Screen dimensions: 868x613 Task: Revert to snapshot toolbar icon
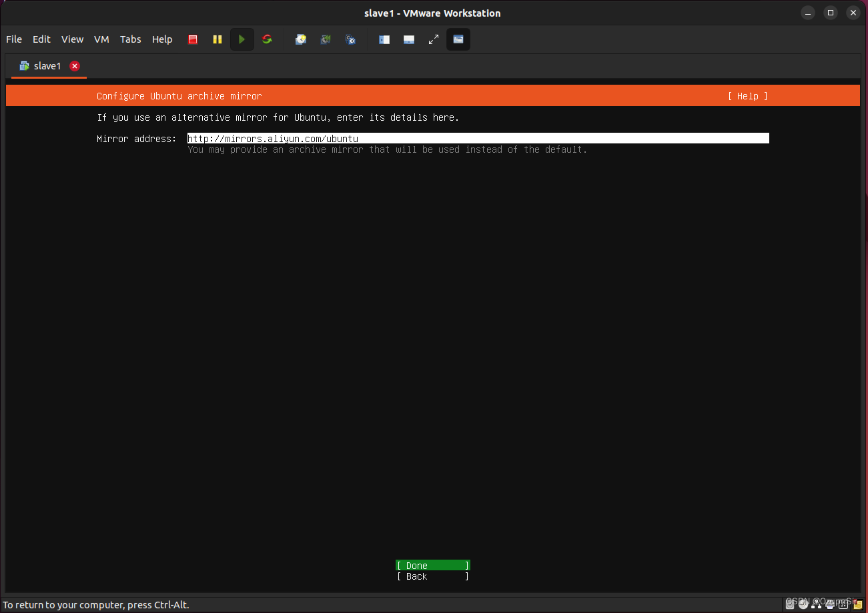click(326, 39)
